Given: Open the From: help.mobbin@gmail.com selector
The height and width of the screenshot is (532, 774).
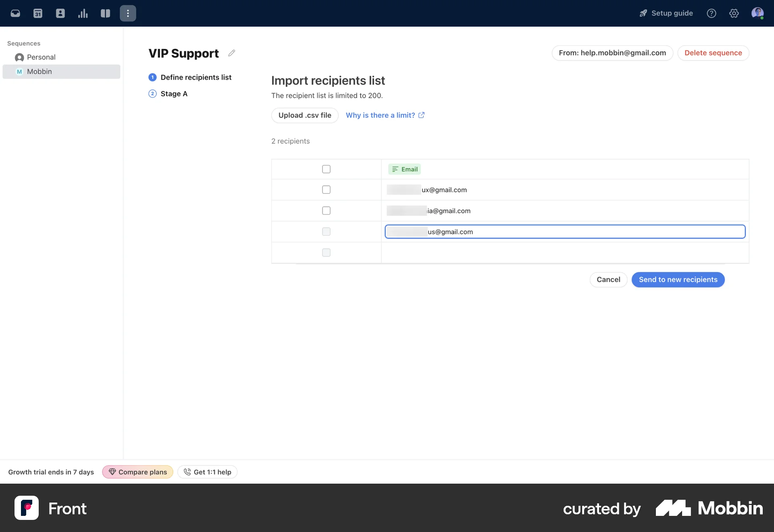Looking at the screenshot, I should (x=612, y=53).
